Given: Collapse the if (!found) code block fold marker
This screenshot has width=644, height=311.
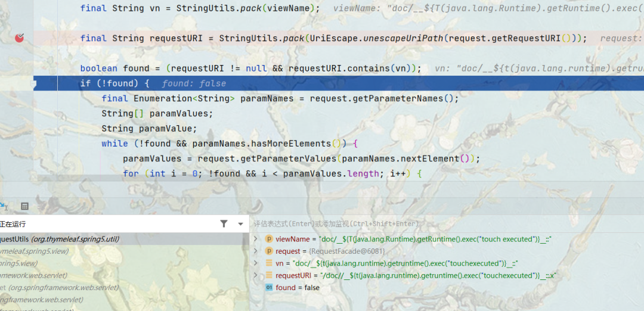Looking at the screenshot, I should pos(35,83).
